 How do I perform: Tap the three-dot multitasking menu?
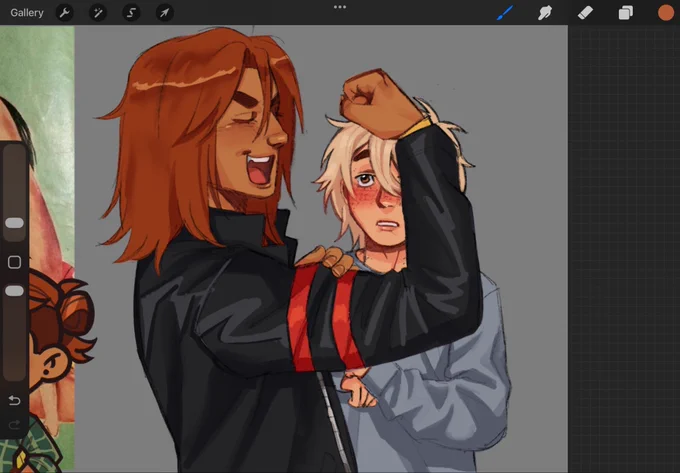coord(340,7)
